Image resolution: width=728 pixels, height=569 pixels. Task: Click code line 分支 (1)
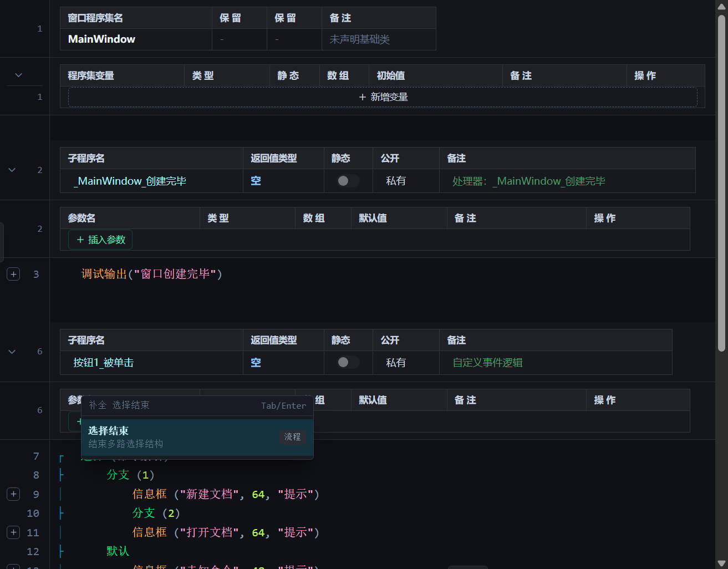(x=130, y=475)
